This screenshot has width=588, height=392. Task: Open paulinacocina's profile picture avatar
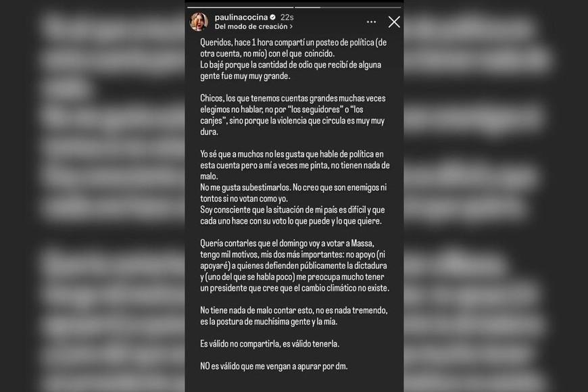coord(199,22)
